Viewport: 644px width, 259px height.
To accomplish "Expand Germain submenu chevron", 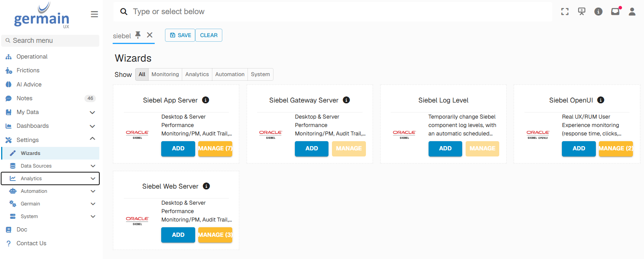I will coord(93,204).
